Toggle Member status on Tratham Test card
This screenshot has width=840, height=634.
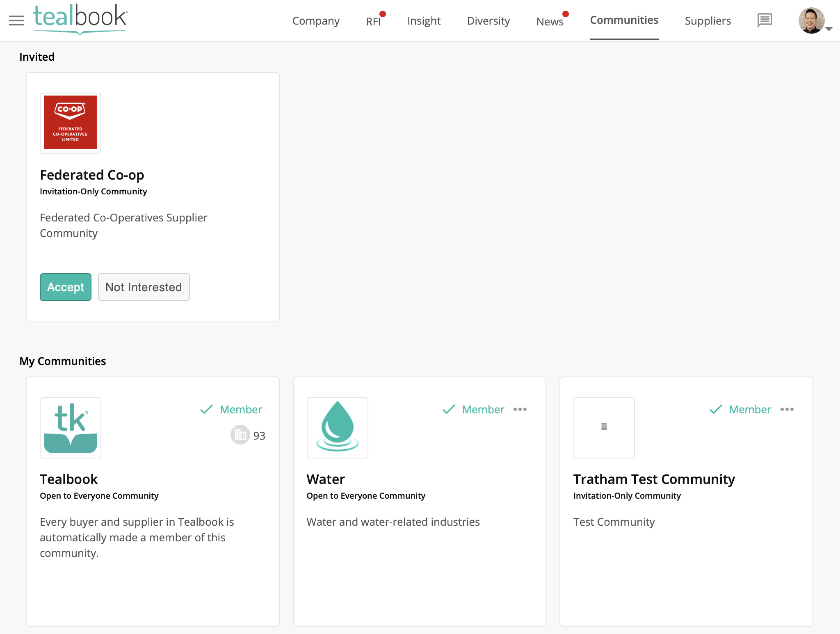point(740,409)
